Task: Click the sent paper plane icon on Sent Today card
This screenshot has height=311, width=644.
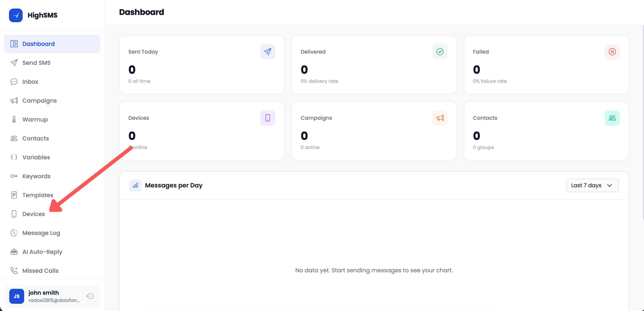Action: coord(268,52)
